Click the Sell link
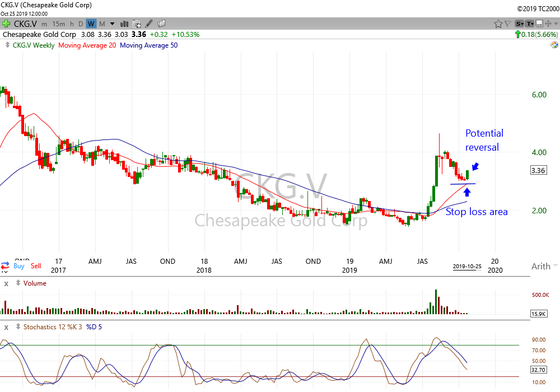This screenshot has height=392, width=560. click(36, 266)
